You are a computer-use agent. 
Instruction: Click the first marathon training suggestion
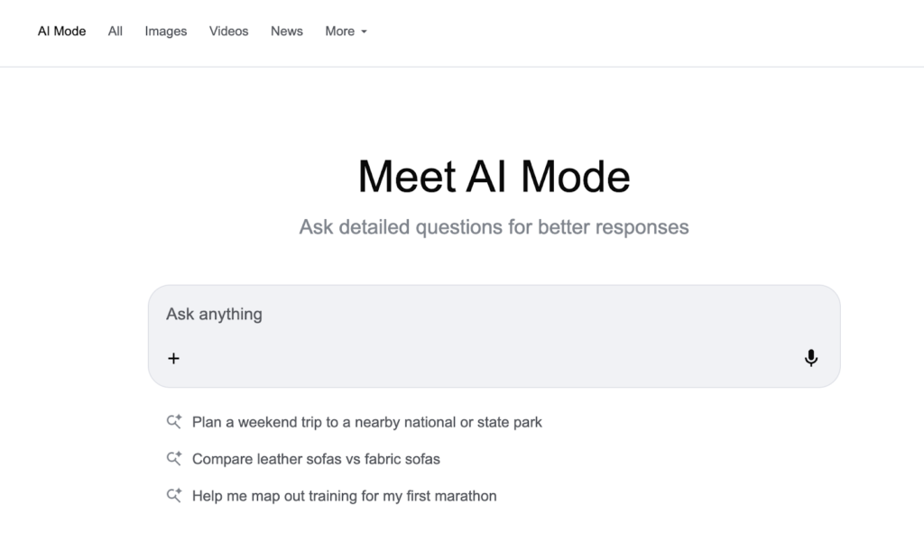click(x=344, y=495)
